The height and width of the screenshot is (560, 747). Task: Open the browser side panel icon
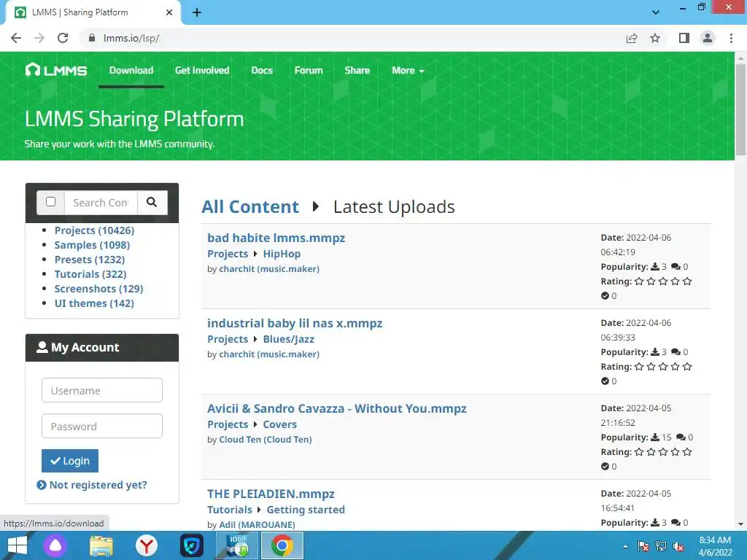684,38
